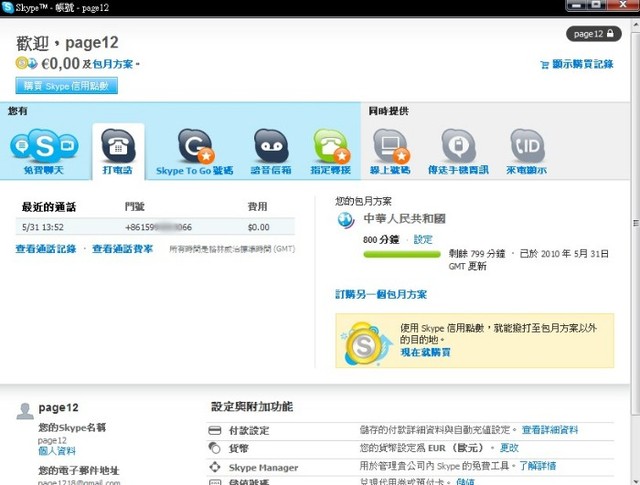The width and height of the screenshot is (640, 485).
Task: Click the vertical scrollbar on the right
Action: [x=635, y=223]
